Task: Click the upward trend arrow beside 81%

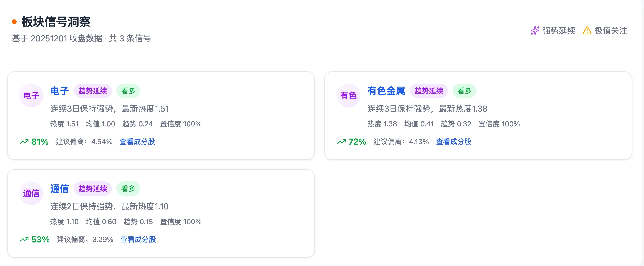Action: click(x=24, y=142)
